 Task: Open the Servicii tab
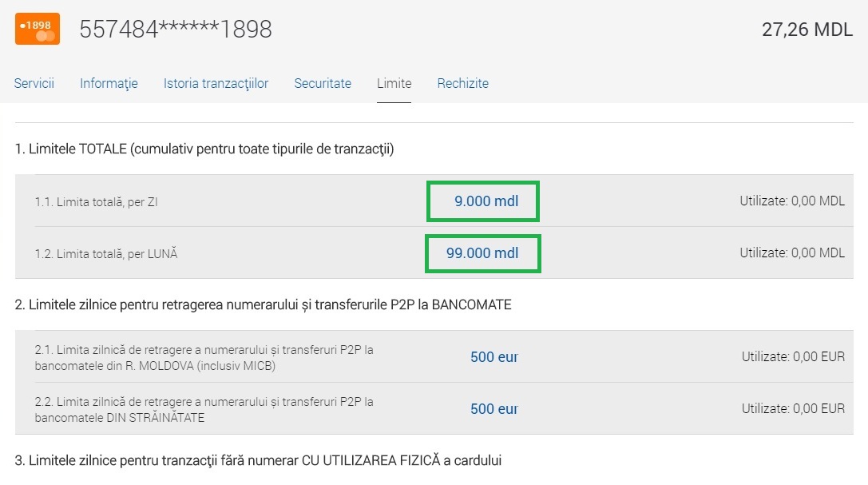(34, 83)
